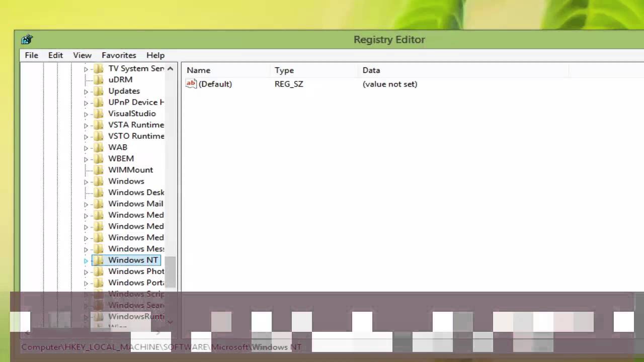Open the Favorites menu
This screenshot has height=362, width=644.
click(x=119, y=55)
